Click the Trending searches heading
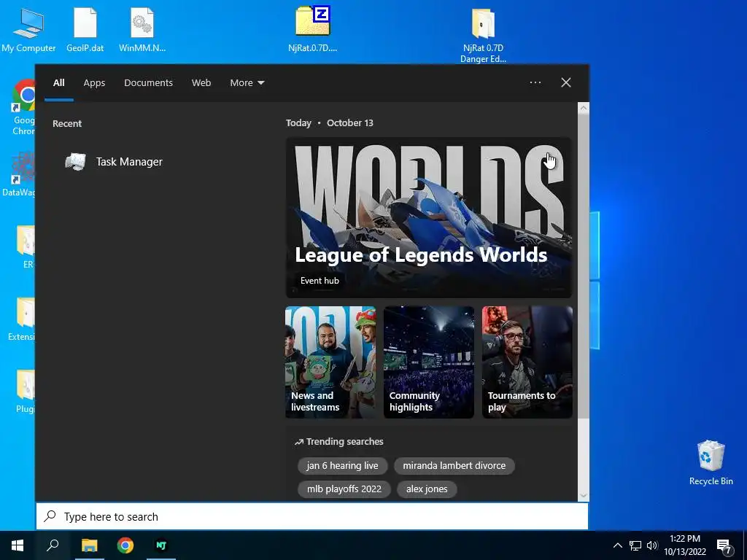This screenshot has width=747, height=560. (x=339, y=441)
